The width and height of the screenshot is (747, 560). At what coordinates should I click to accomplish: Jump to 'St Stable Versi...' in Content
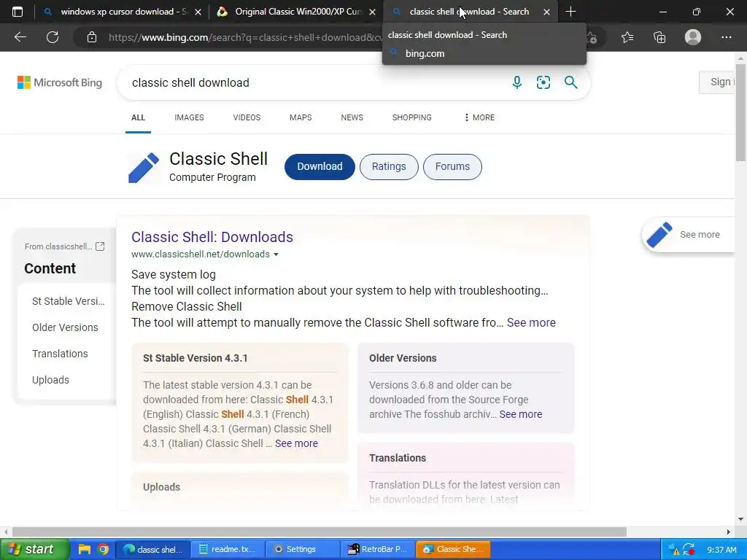click(x=68, y=301)
